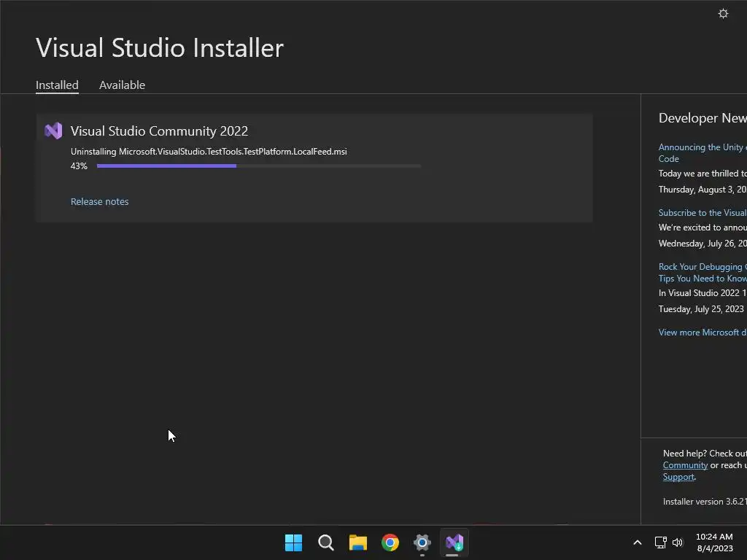Switch to the Installed tab
Image resolution: width=747 pixels, height=560 pixels.
57,85
